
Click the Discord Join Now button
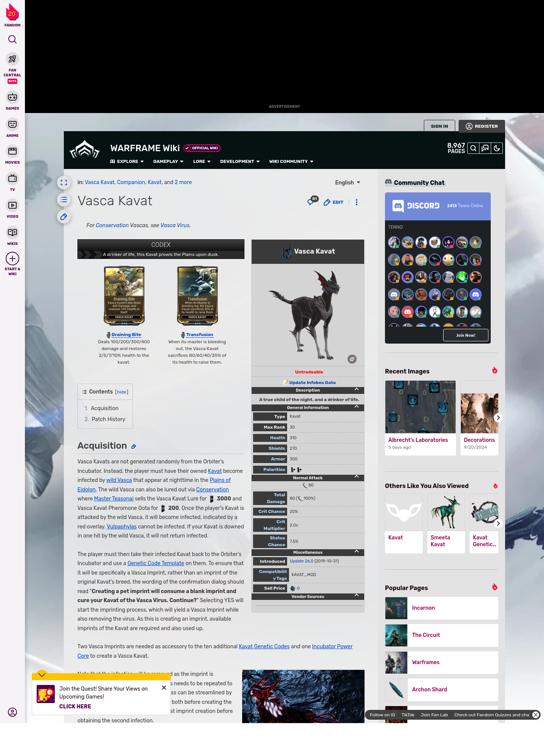click(465, 335)
